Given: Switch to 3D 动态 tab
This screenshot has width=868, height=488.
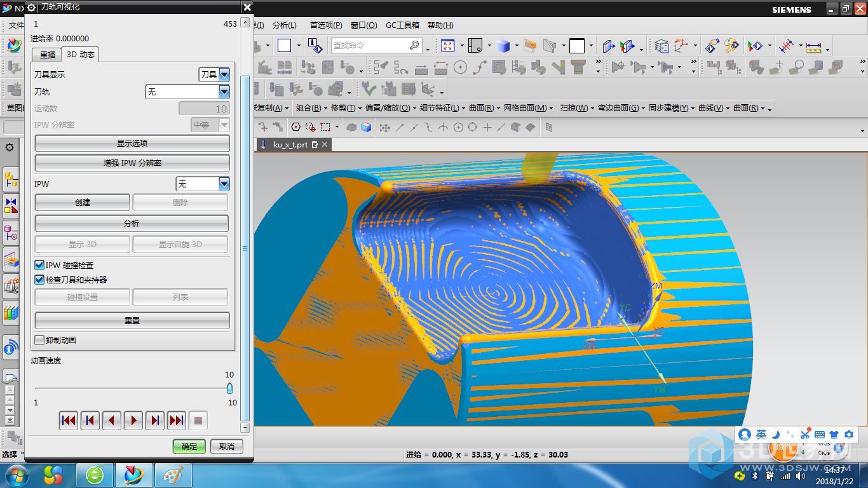Looking at the screenshot, I should point(81,55).
